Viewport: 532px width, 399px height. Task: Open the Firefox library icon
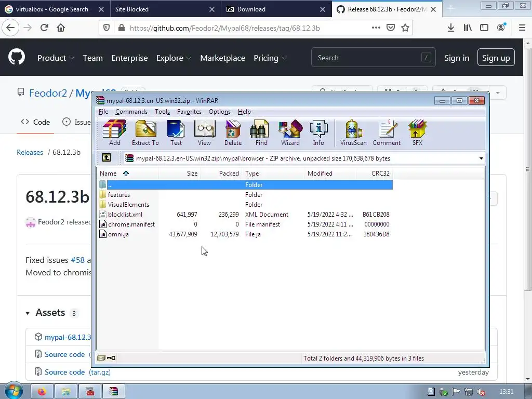point(468,28)
